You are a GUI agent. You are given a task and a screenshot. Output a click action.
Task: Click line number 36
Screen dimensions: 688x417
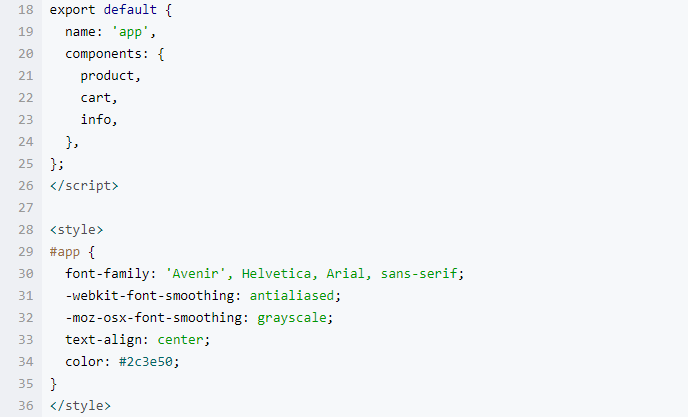(x=26, y=405)
